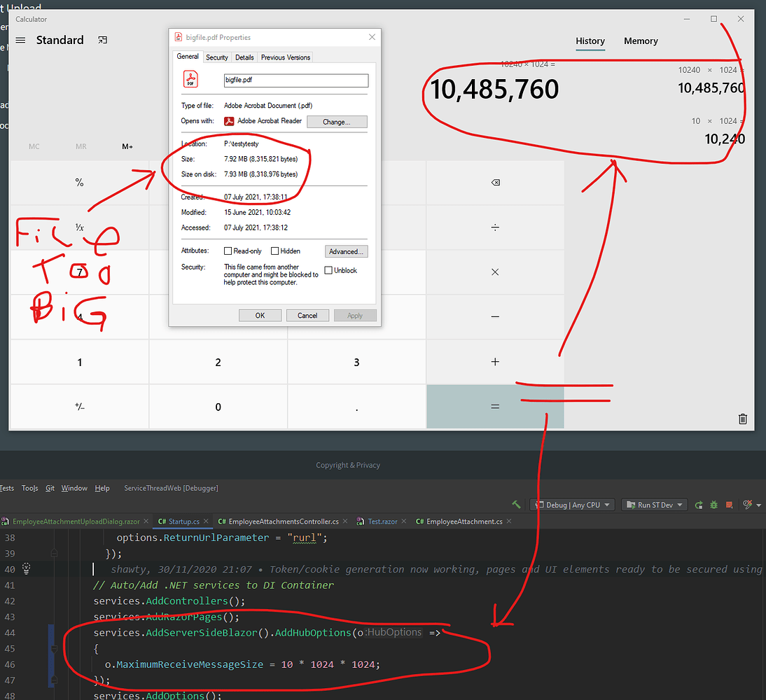Click the Adobe PDF file icon in Properties
766x700 pixels.
click(x=190, y=80)
